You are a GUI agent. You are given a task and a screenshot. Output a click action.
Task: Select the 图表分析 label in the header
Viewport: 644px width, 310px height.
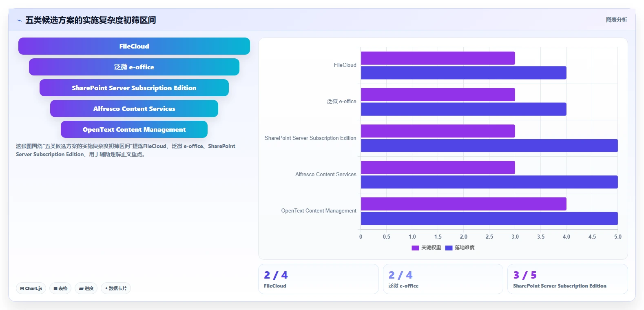616,20
